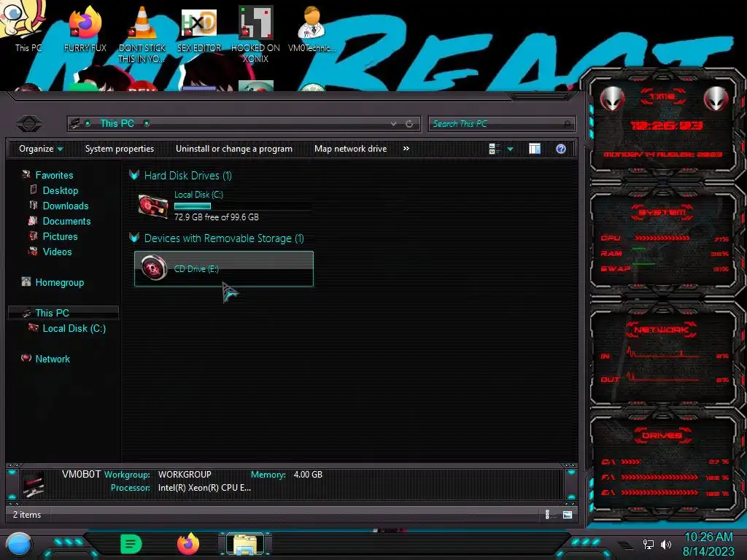
Task: Open the green notes taskbar app
Action: coord(131,544)
